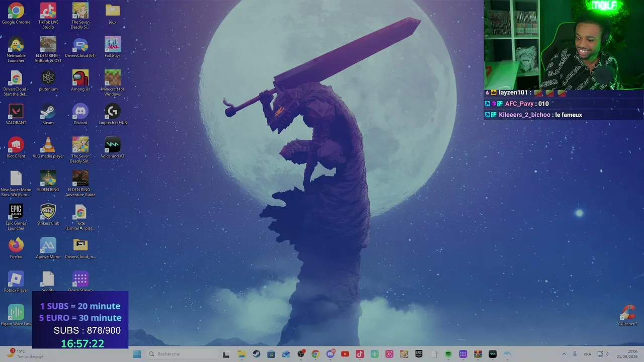644x362 pixels.
Task: Select the CCleaner 7 desktop icon
Action: [x=627, y=316]
